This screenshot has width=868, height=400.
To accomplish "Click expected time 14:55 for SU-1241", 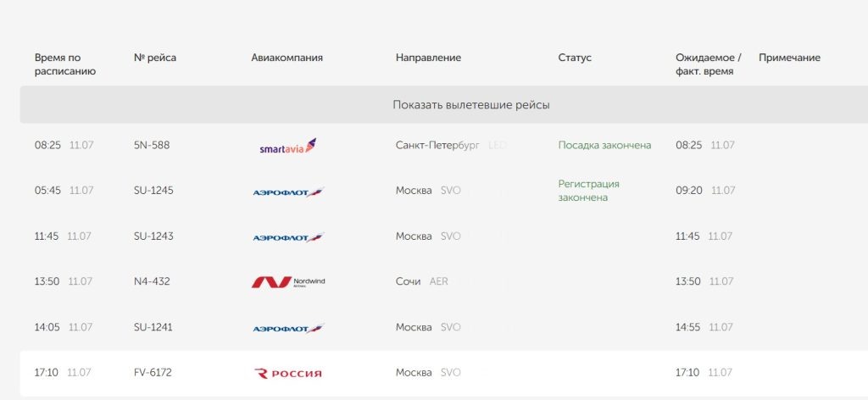I will point(687,327).
